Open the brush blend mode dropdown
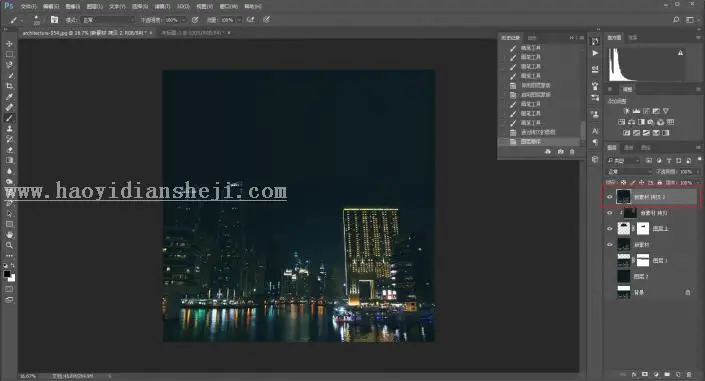 107,20
